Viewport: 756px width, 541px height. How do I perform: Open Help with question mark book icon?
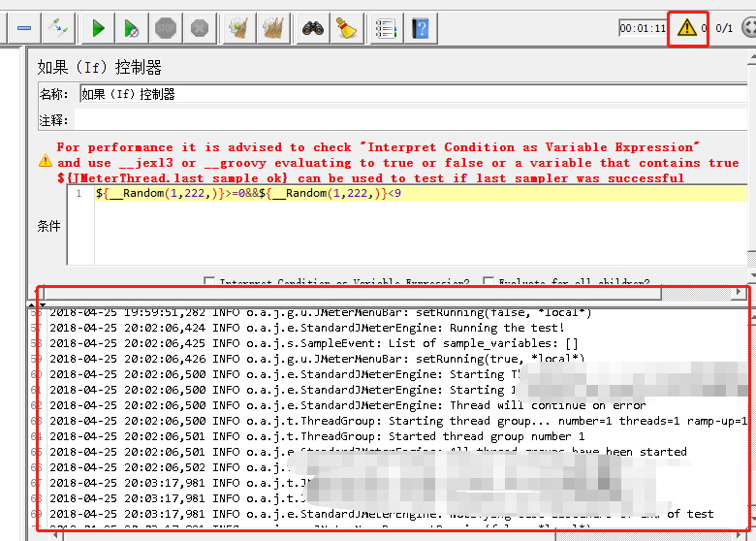(421, 28)
